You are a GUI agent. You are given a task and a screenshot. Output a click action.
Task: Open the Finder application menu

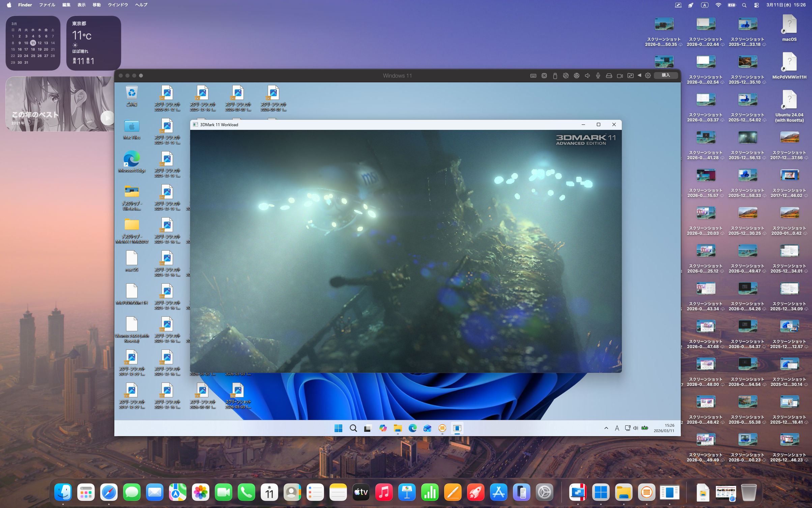25,5
